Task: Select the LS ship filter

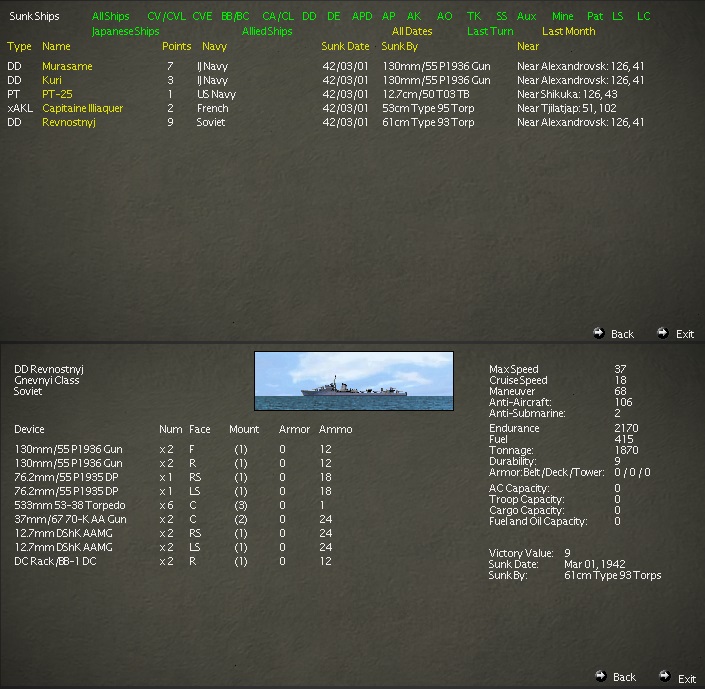Action: [618, 16]
